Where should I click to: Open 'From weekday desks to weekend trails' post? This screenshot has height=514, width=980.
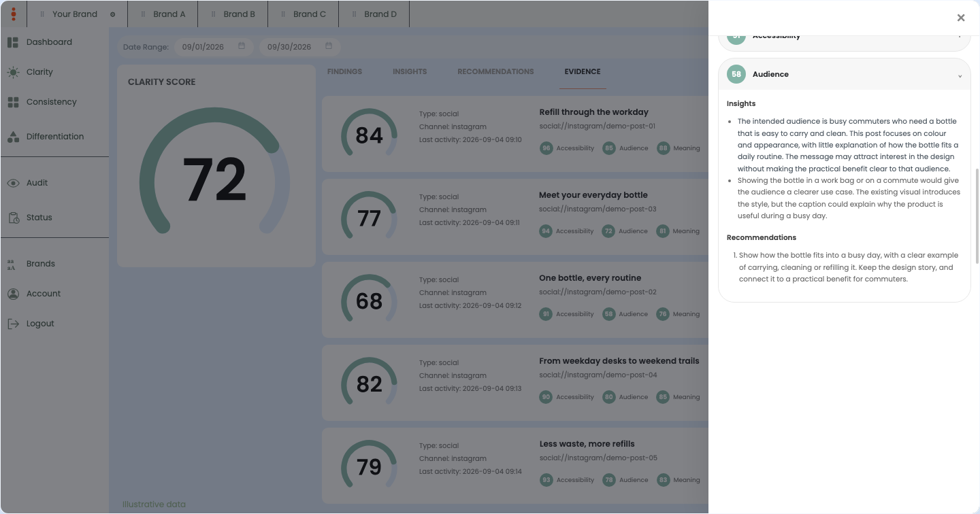click(x=619, y=361)
